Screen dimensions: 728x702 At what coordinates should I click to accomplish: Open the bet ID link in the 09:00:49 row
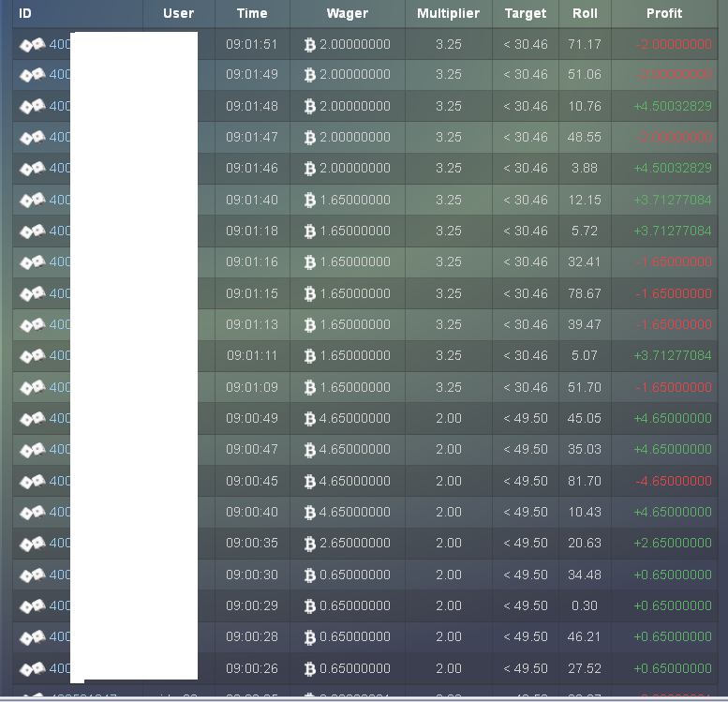60,419
